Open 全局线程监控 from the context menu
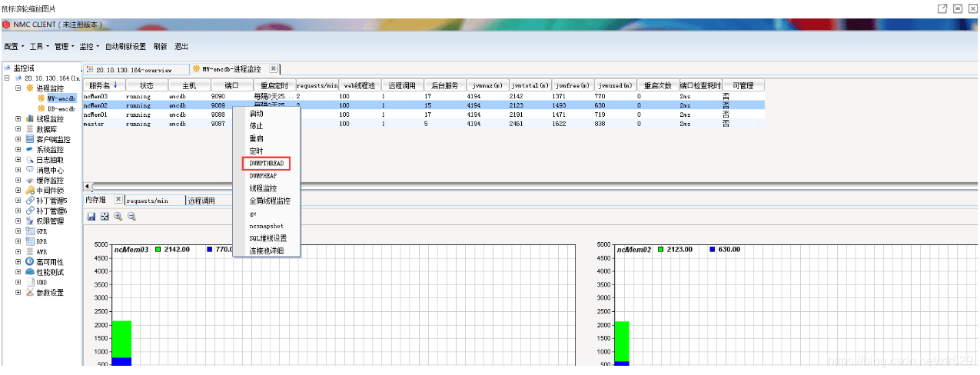The image size is (980, 375). [x=270, y=201]
